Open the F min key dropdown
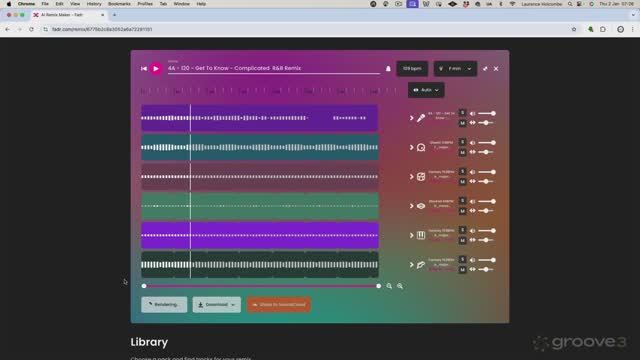 [455, 69]
